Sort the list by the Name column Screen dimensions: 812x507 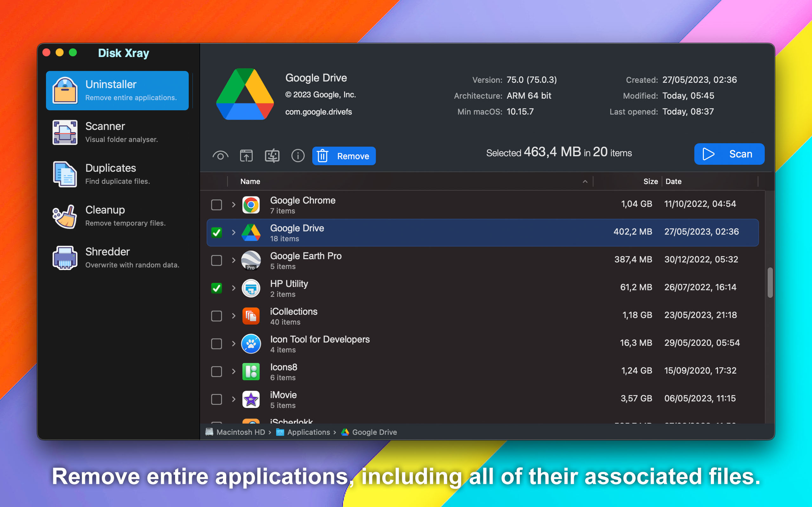click(x=250, y=181)
